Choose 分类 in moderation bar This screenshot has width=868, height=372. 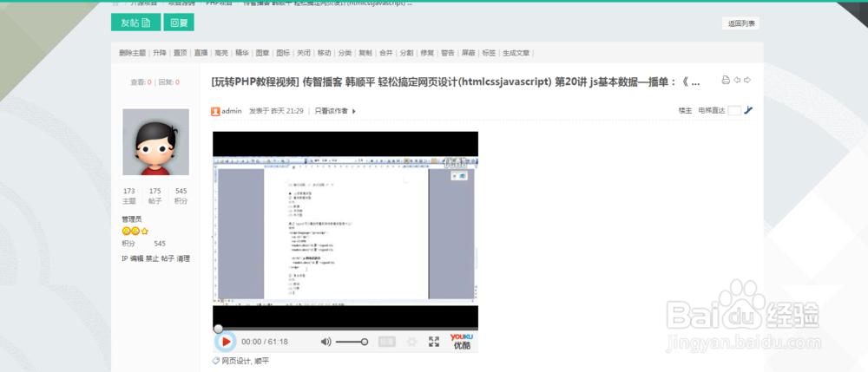345,53
